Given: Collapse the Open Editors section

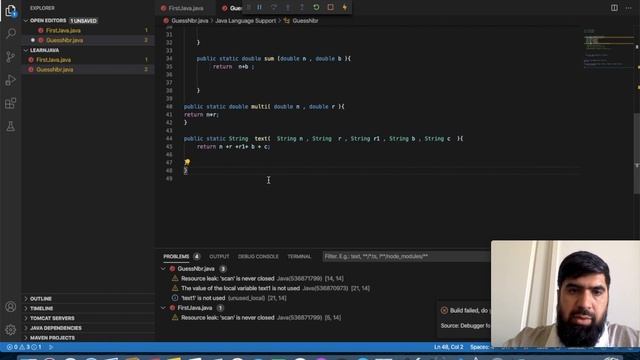Looking at the screenshot, I should 48,20.
